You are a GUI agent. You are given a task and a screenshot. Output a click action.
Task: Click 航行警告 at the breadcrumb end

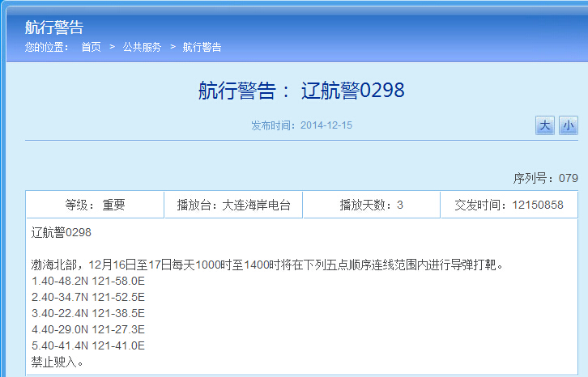(202, 47)
